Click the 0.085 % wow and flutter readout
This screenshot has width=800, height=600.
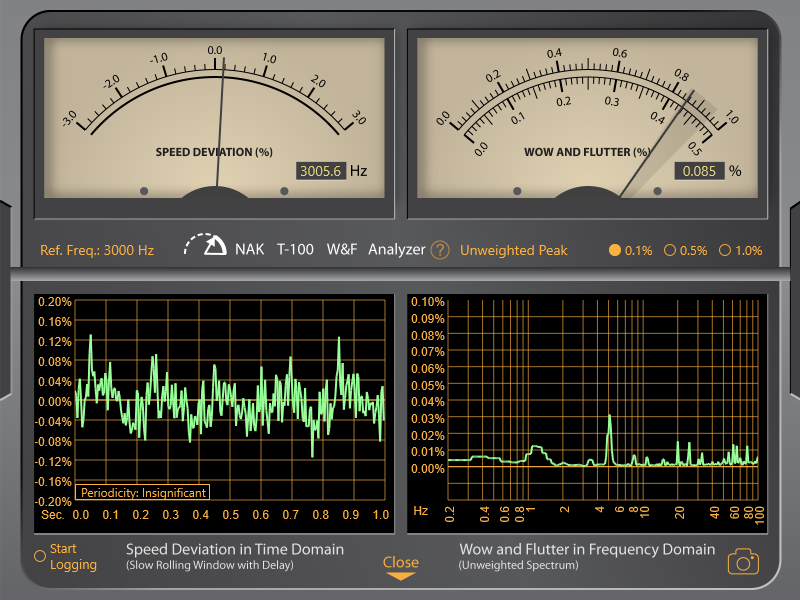point(698,171)
